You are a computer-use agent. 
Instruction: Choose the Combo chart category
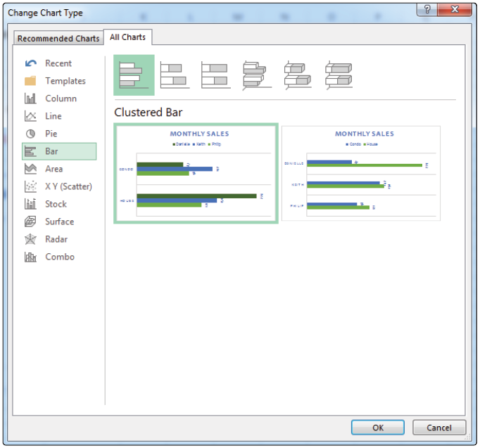tap(59, 257)
